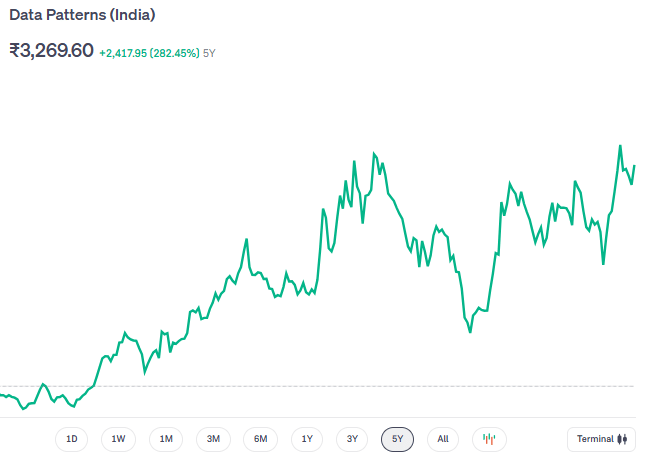
Task: Show All-time price chart
Action: 442,439
